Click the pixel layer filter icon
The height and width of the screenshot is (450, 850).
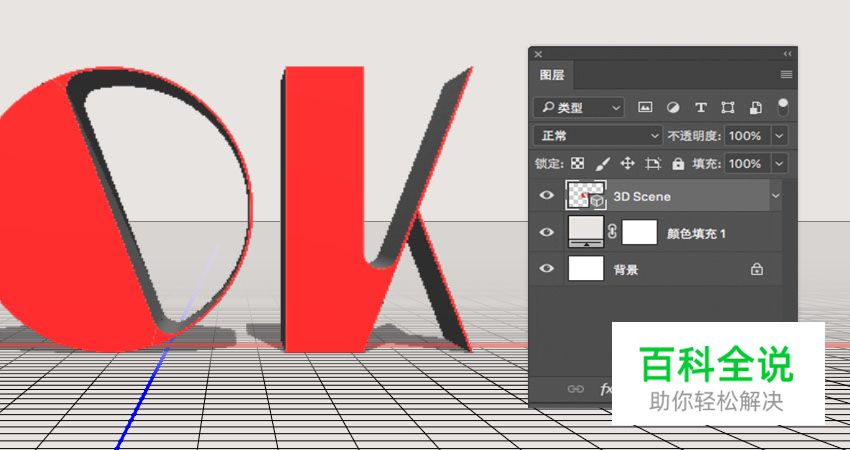click(x=645, y=107)
